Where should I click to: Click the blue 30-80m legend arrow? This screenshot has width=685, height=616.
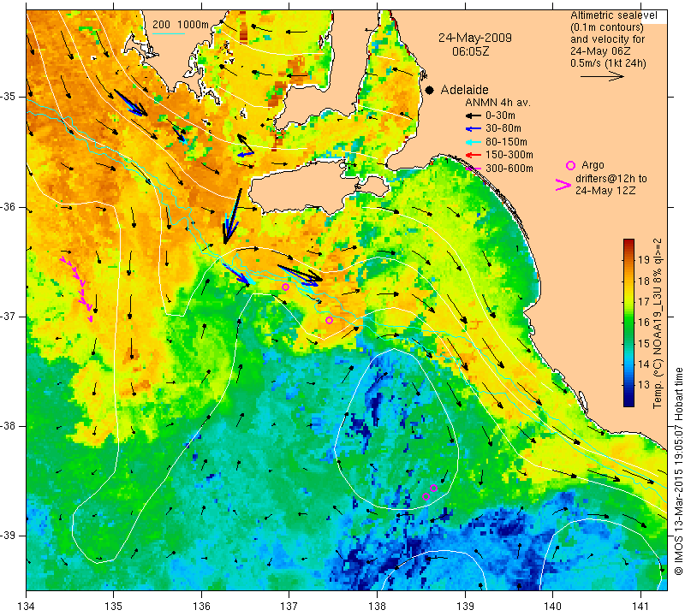pyautogui.click(x=473, y=129)
